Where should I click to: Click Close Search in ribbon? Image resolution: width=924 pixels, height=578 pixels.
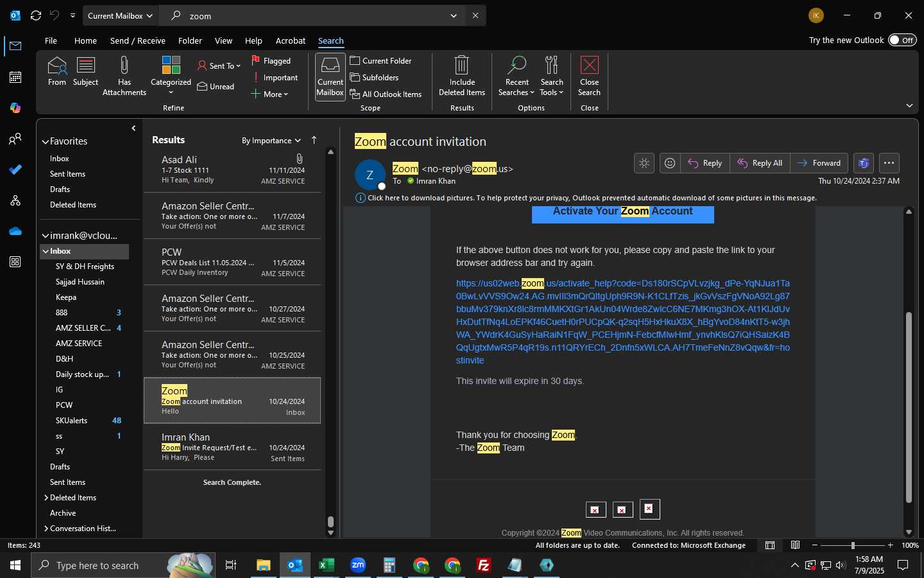click(x=589, y=76)
